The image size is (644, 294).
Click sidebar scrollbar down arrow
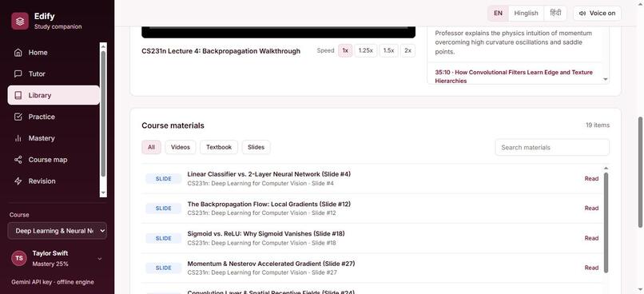click(x=103, y=193)
